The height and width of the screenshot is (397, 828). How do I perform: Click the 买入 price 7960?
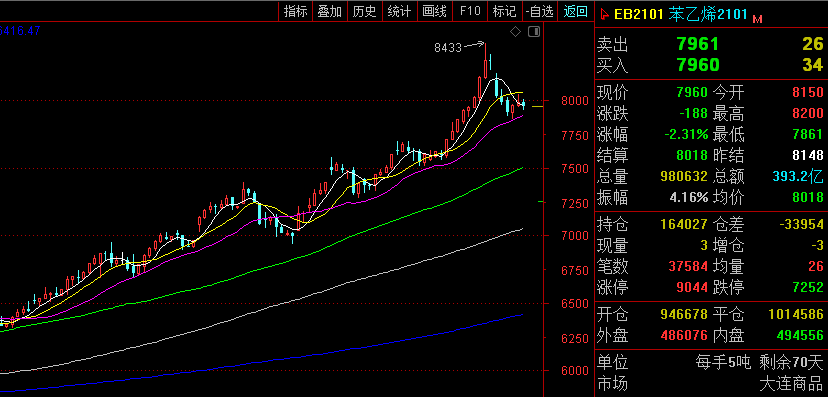pos(698,65)
